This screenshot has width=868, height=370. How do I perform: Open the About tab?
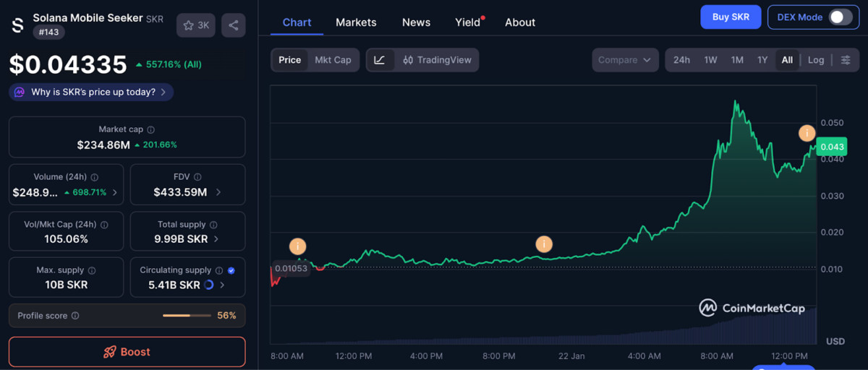[x=520, y=22]
